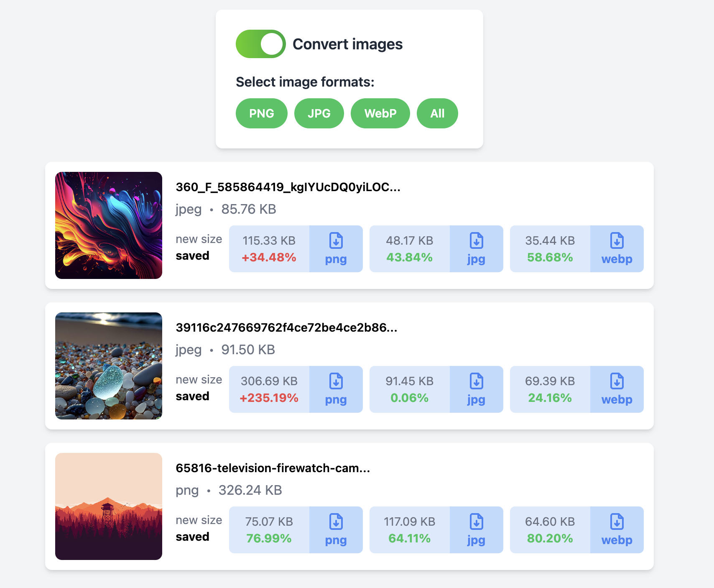Image resolution: width=714 pixels, height=588 pixels.
Task: Click file name 39116c247669762f4ce72be4ce2b86...
Action: click(286, 327)
